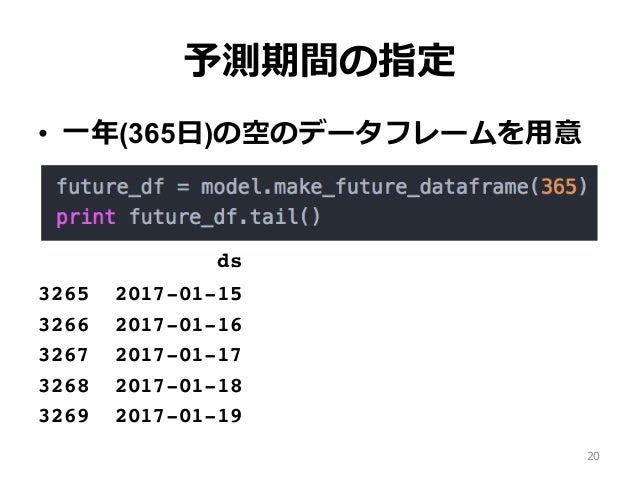Viewport: 638px width, 479px height.
Task: Click the date 2017-01-15
Action: tap(179, 294)
